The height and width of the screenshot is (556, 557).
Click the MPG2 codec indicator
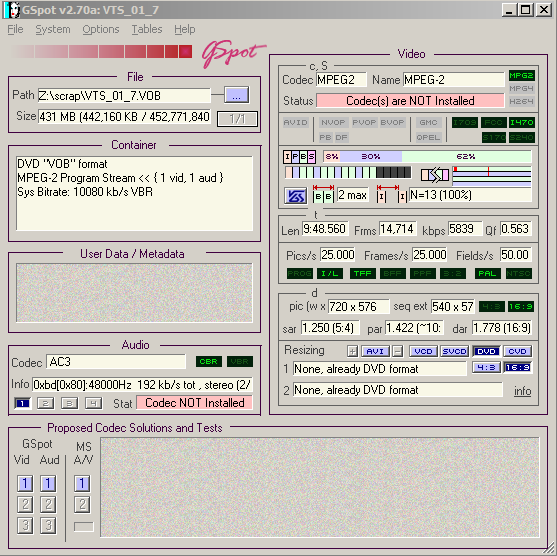click(521, 75)
